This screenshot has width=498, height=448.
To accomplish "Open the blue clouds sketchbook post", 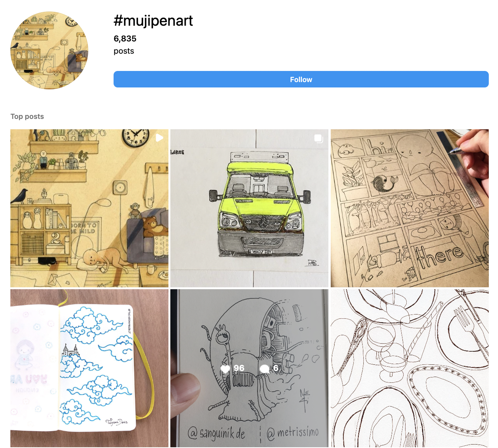I will click(x=89, y=368).
